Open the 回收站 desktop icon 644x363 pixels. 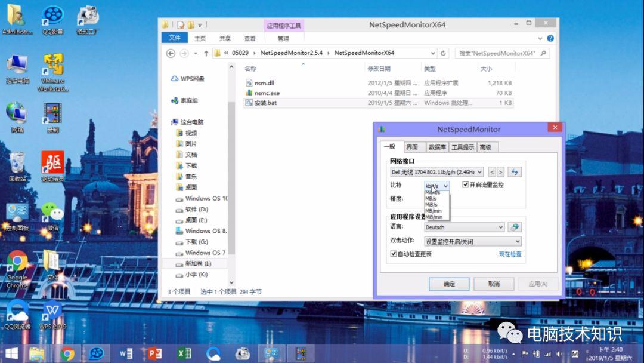17,167
